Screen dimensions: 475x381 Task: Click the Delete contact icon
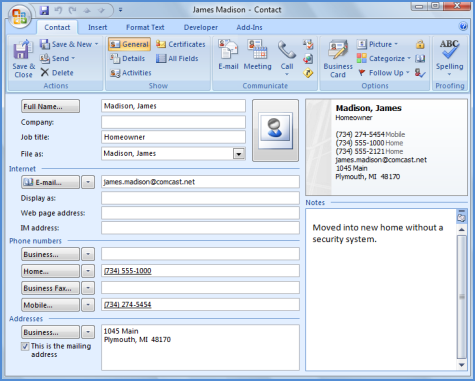coord(57,73)
